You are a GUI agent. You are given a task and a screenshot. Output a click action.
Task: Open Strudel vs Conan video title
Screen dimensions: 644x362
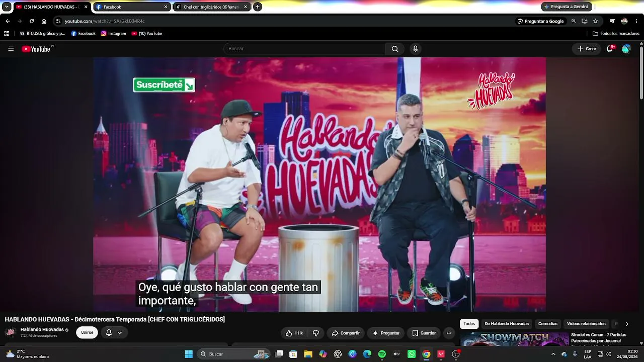tap(599, 338)
